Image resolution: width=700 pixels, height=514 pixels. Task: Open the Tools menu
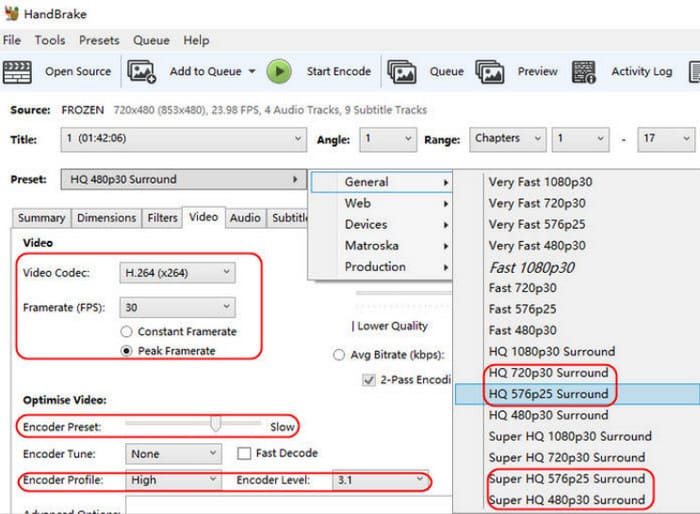(50, 40)
